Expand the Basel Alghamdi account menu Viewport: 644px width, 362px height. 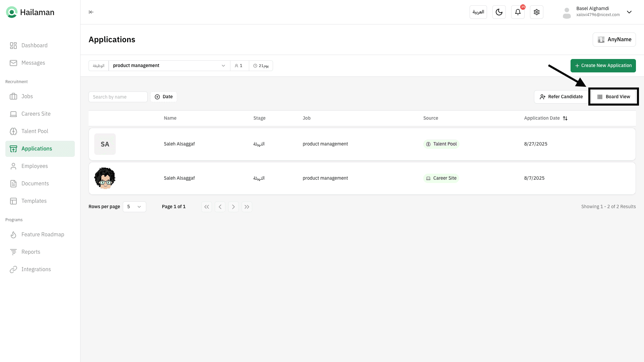tap(629, 12)
